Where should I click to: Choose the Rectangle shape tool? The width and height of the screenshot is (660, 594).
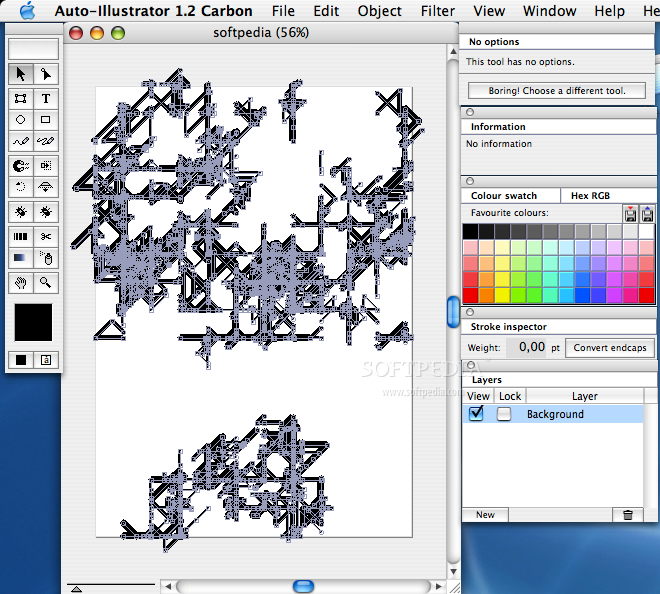(x=46, y=120)
